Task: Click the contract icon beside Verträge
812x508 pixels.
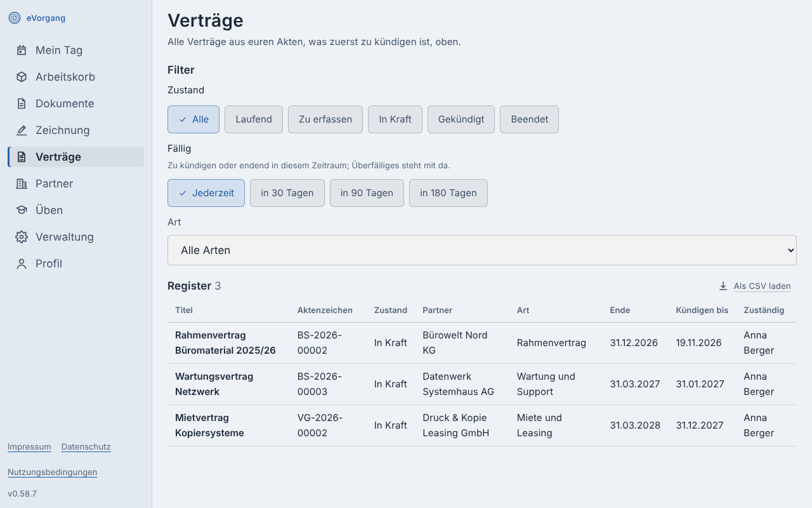Action: (22, 157)
